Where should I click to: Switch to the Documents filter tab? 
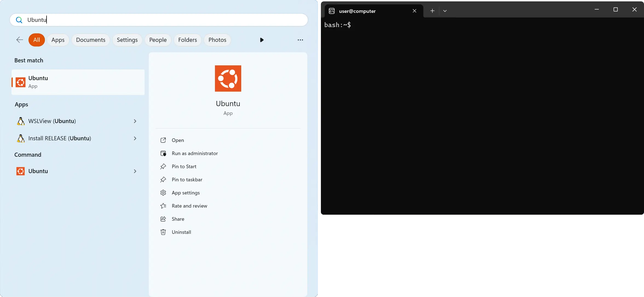(x=91, y=40)
